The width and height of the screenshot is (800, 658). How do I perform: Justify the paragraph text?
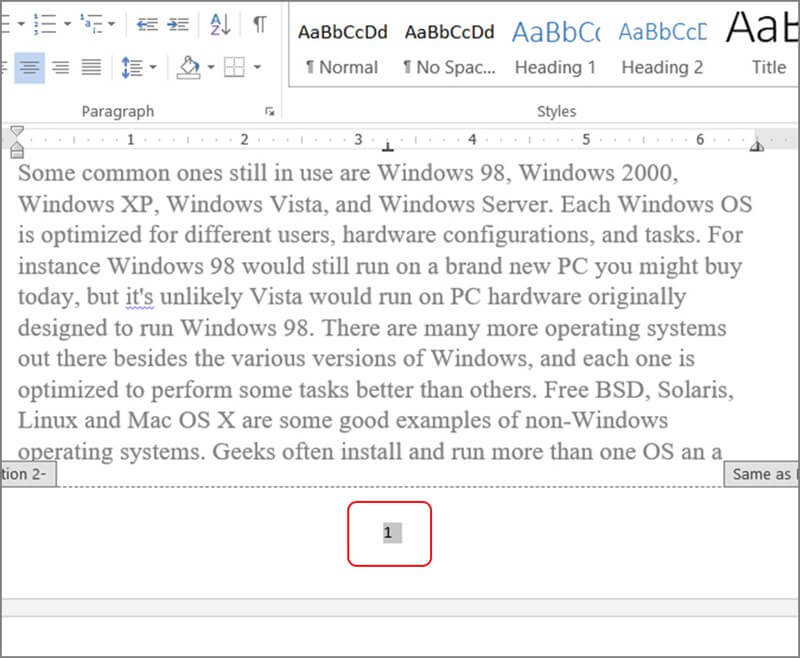[x=91, y=67]
